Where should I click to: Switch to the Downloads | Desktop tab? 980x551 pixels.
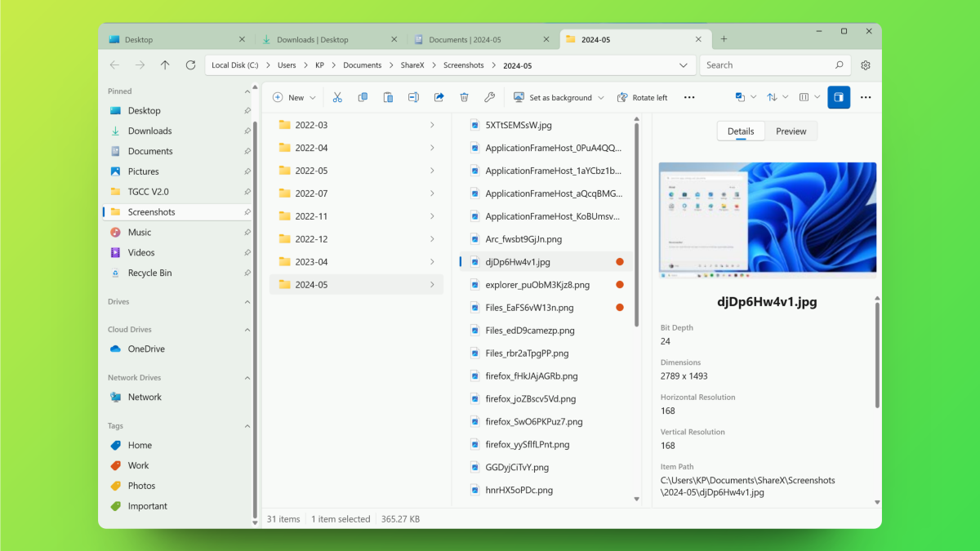pyautogui.click(x=312, y=39)
